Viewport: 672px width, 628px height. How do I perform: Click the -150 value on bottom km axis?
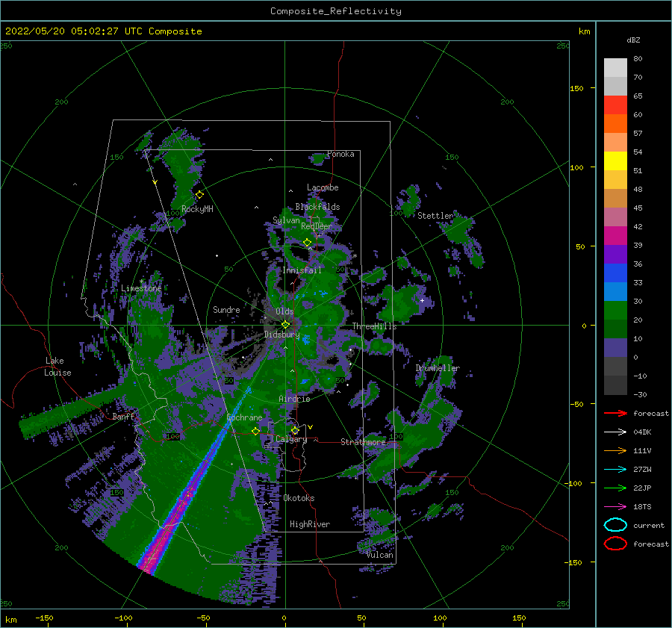pos(44,618)
